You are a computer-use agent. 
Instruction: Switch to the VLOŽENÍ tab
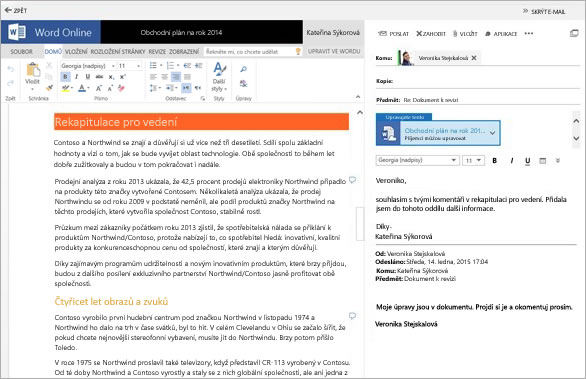76,52
